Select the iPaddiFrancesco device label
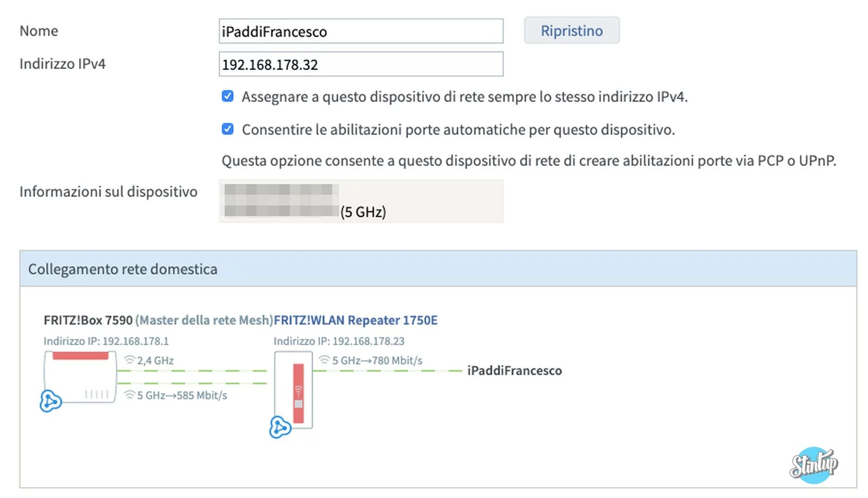868x498 pixels. click(x=514, y=371)
